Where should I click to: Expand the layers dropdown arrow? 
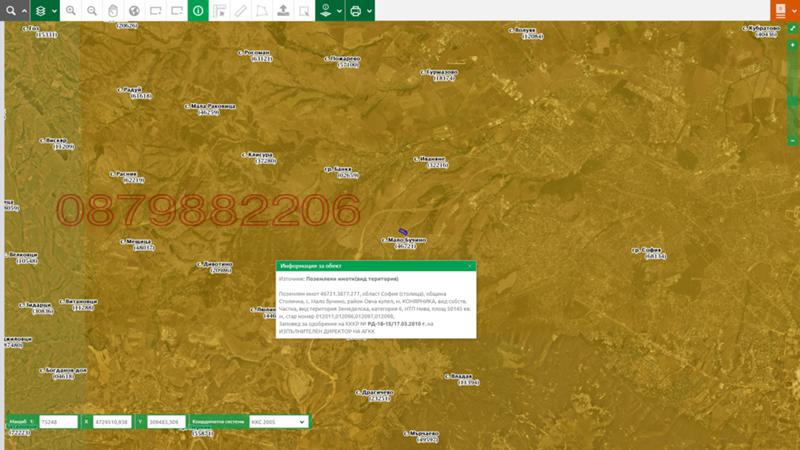[54, 11]
